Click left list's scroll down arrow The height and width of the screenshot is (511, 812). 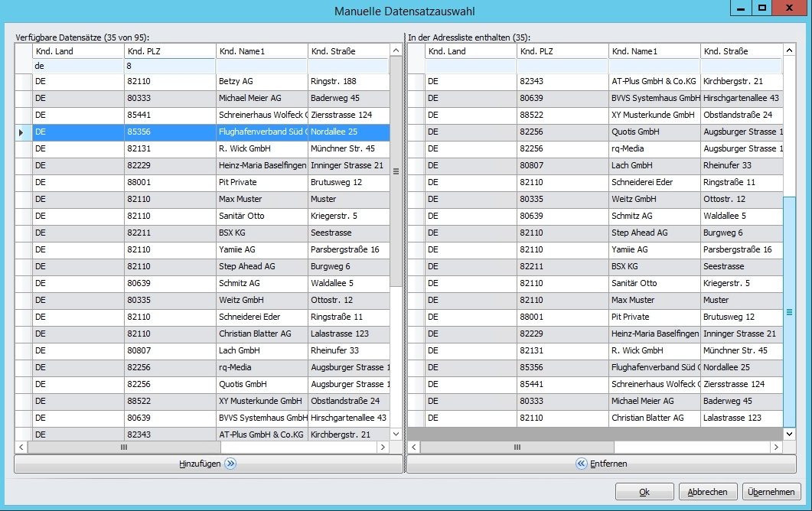(x=396, y=434)
